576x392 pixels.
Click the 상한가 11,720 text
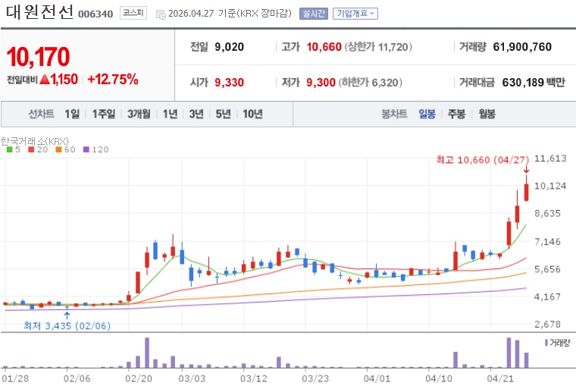378,47
